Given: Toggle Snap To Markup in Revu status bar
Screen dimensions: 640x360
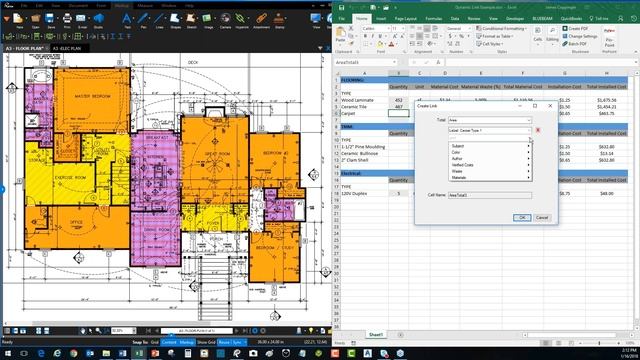Looking at the screenshot, I should [x=187, y=342].
